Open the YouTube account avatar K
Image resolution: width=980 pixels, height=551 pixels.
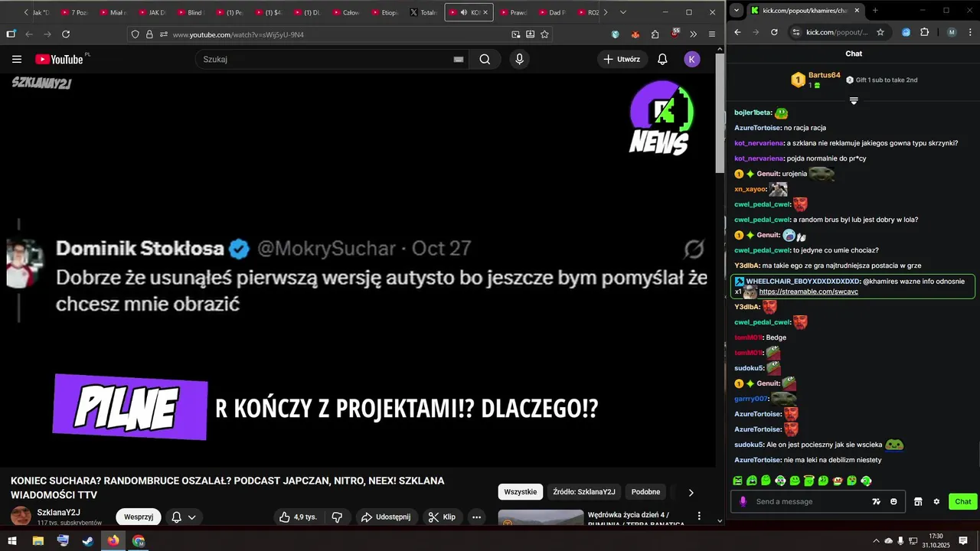692,59
